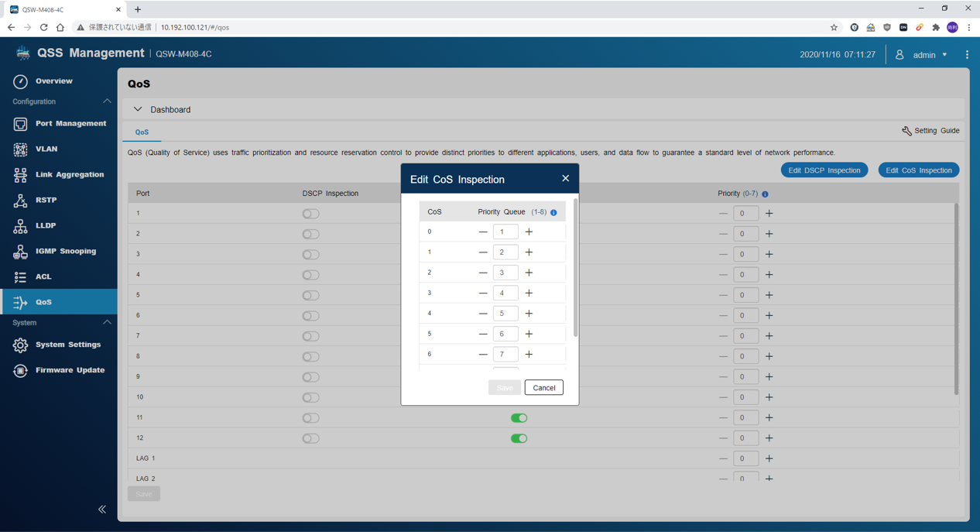Click the System Settings gear icon
Viewport: 980px width, 532px height.
click(20, 345)
